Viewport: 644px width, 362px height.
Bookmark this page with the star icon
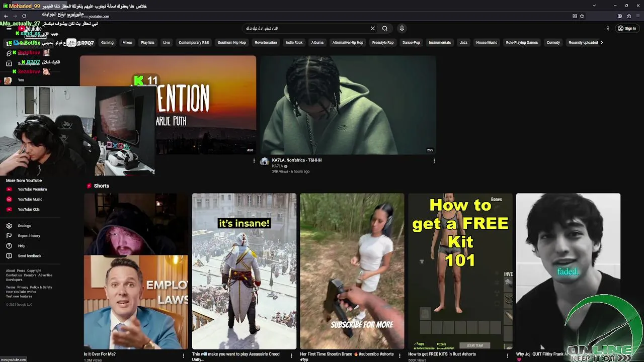[582, 16]
